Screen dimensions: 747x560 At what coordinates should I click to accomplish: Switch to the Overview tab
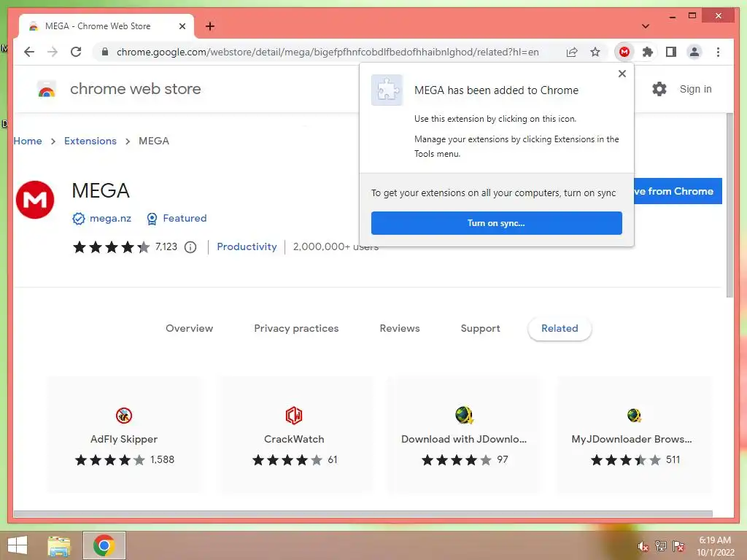(189, 329)
